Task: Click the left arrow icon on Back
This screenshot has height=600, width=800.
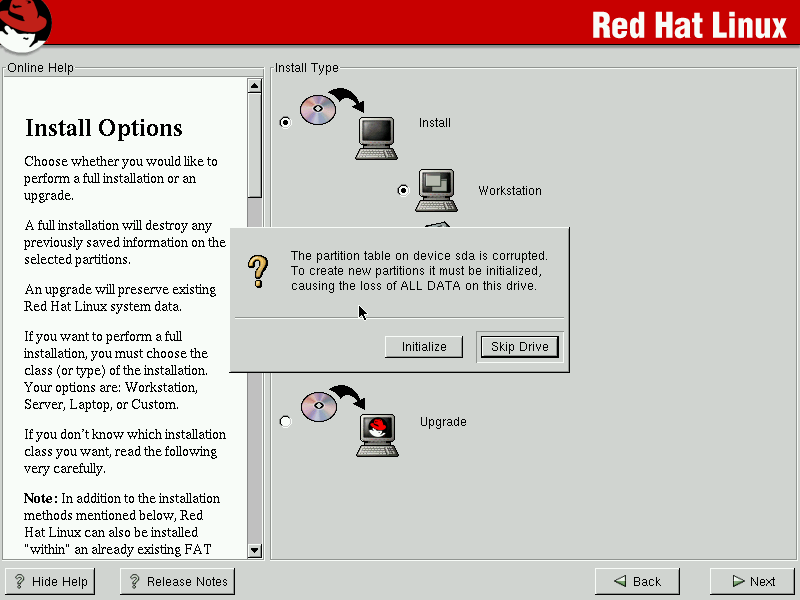Action: pos(620,581)
